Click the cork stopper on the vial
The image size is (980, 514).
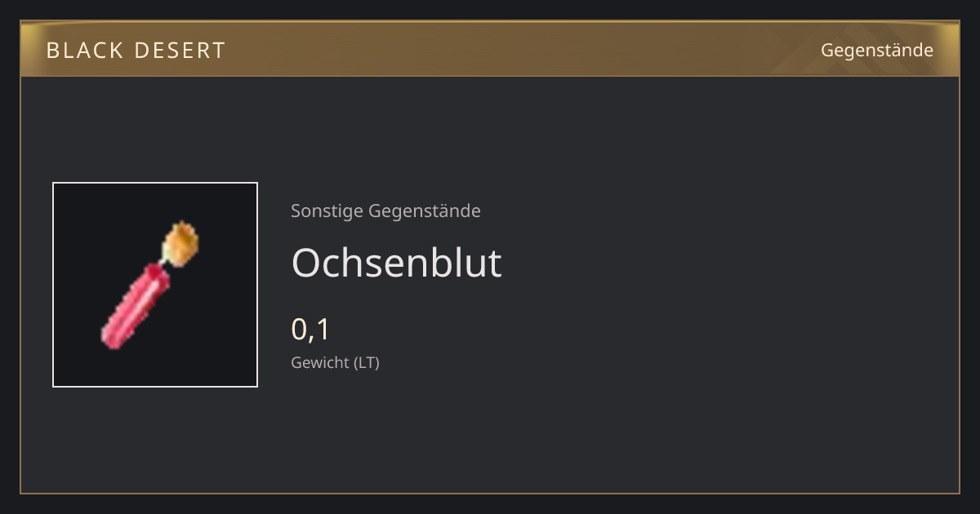180,242
